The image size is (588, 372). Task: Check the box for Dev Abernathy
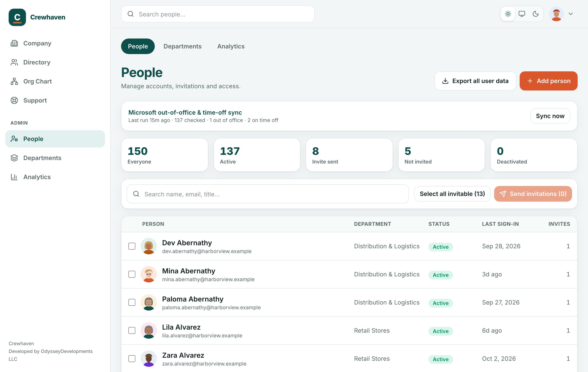pos(132,246)
